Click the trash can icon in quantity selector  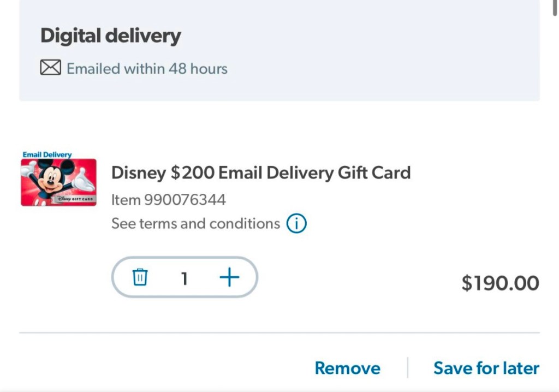tap(140, 277)
